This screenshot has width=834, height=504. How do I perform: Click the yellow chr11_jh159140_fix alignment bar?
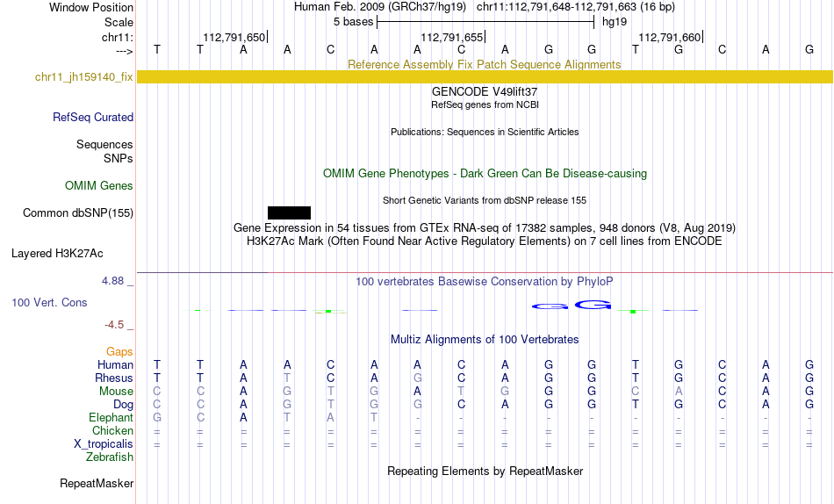(x=485, y=76)
